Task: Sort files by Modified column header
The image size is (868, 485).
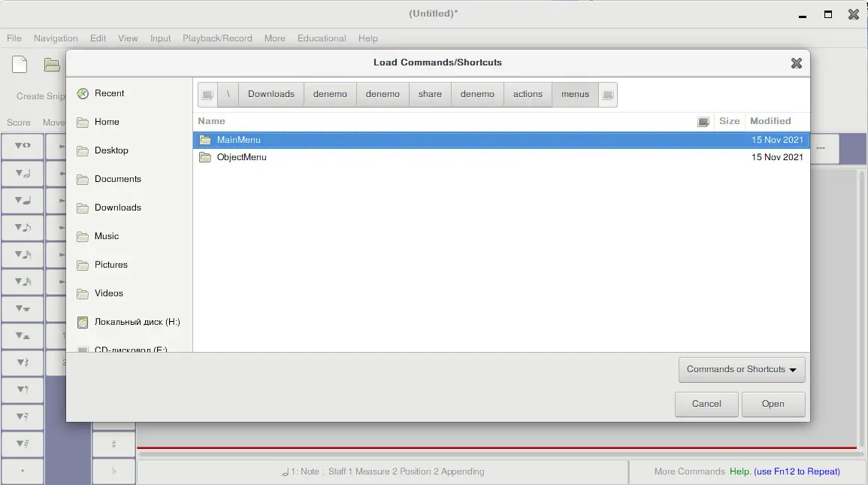Action: pyautogui.click(x=770, y=121)
